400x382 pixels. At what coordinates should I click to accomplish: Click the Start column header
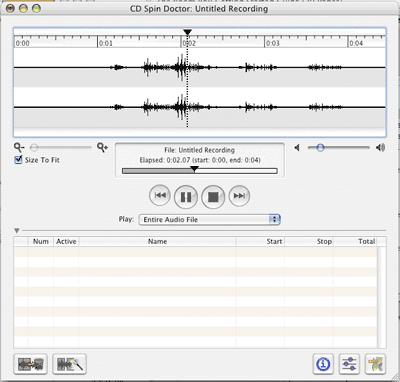(x=260, y=241)
